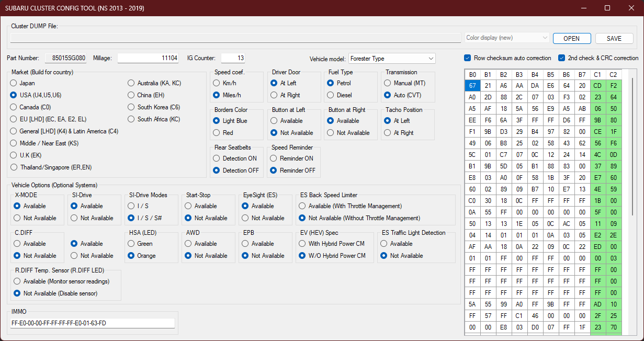This screenshot has height=341, width=644.
Task: Enable Rear Seatbelts Detection ON
Action: pos(217,158)
